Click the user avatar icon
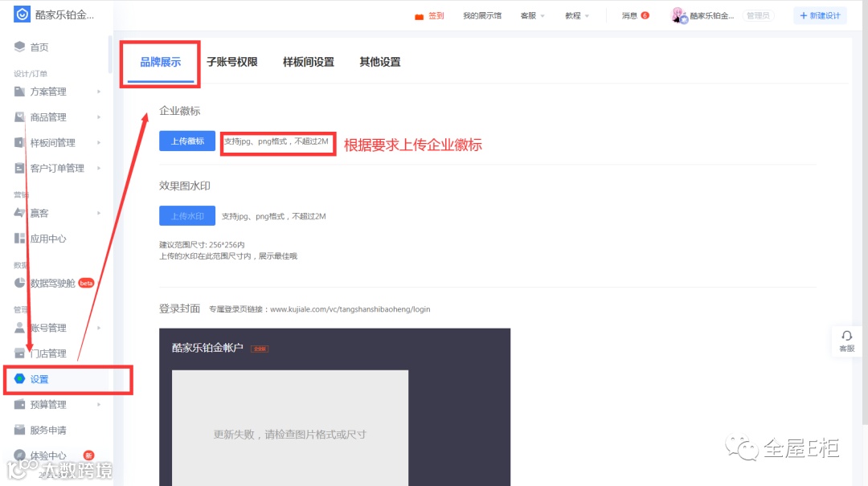 click(x=679, y=15)
